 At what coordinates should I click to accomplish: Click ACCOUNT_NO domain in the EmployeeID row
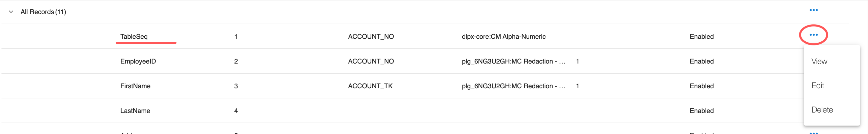point(371,61)
